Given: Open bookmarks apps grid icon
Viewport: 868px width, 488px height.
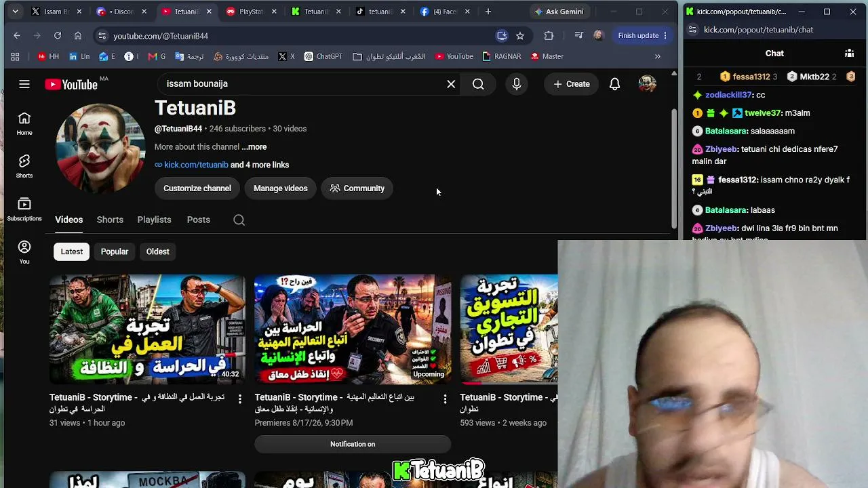Looking at the screenshot, I should point(15,56).
